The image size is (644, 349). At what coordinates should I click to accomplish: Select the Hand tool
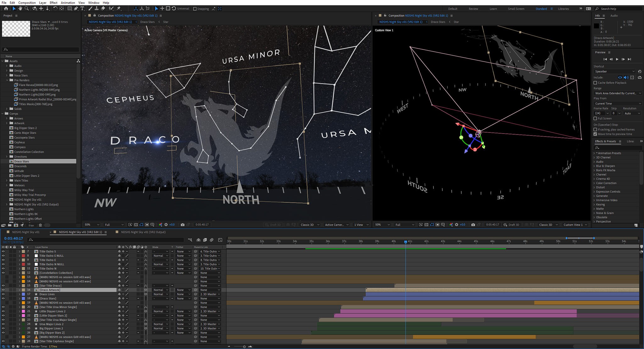pos(19,9)
